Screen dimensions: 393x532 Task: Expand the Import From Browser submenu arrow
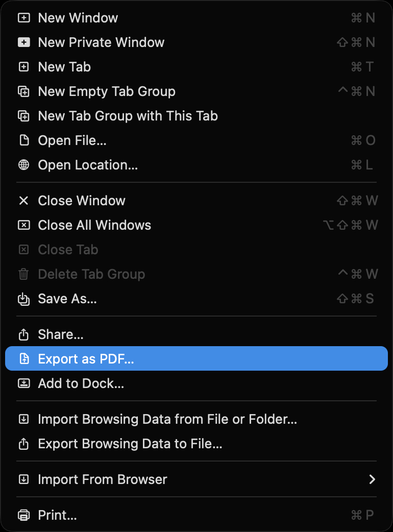click(x=372, y=479)
